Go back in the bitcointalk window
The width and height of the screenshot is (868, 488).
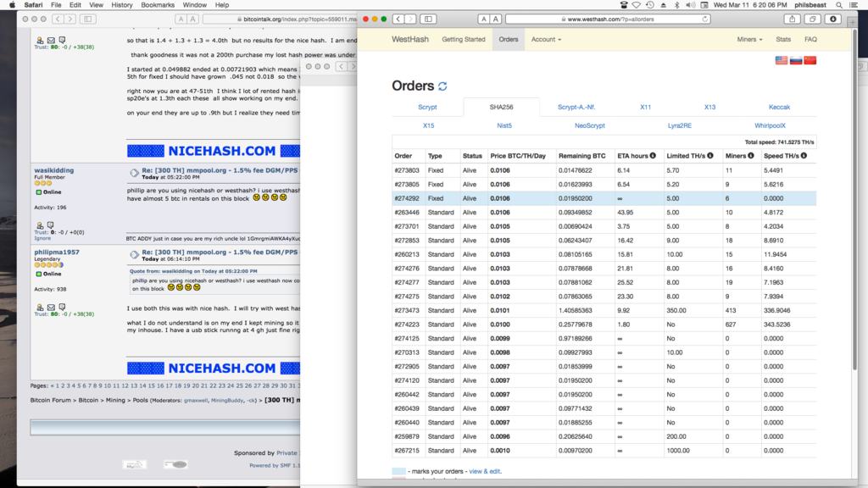coord(58,19)
